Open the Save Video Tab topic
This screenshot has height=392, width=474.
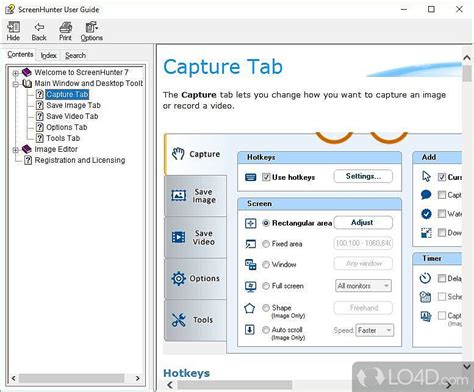point(72,116)
